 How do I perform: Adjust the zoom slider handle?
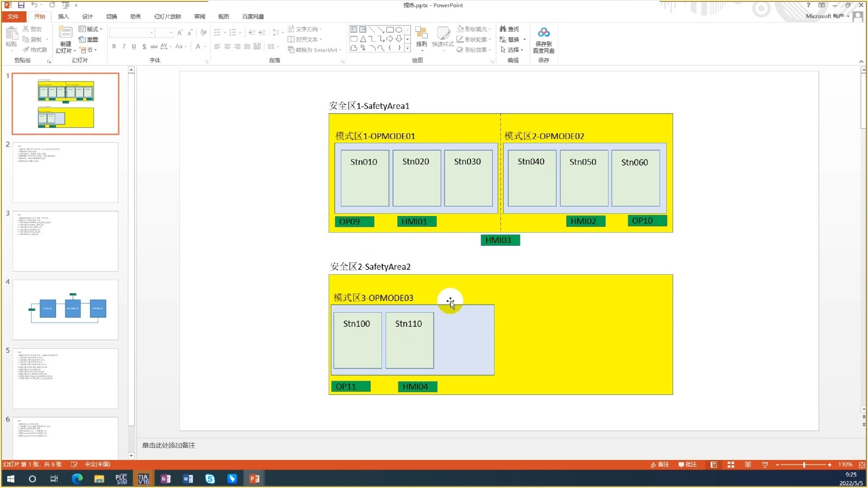(804, 465)
